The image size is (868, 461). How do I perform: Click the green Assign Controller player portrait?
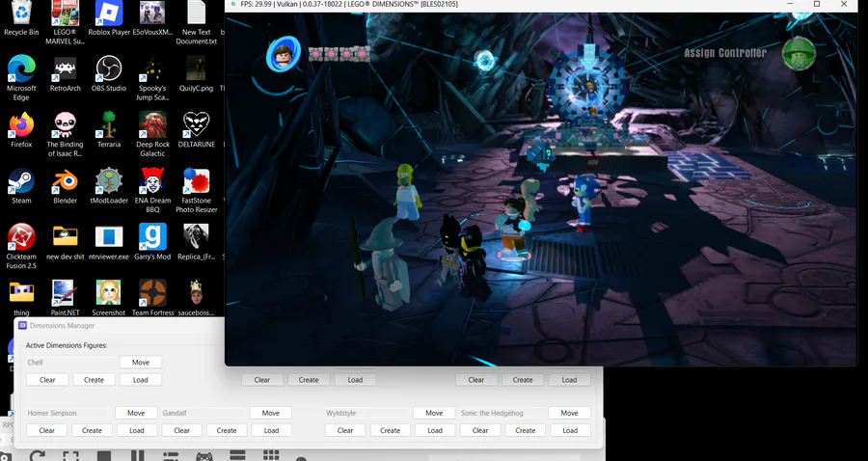(x=799, y=54)
